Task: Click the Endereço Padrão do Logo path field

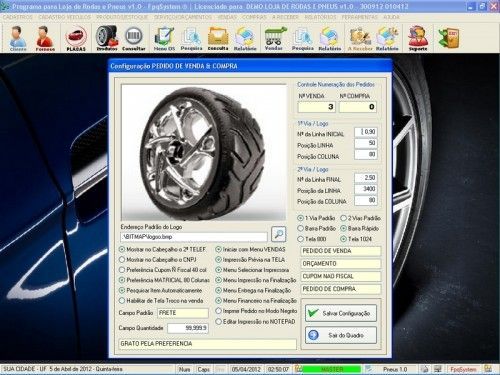Action: [194, 237]
